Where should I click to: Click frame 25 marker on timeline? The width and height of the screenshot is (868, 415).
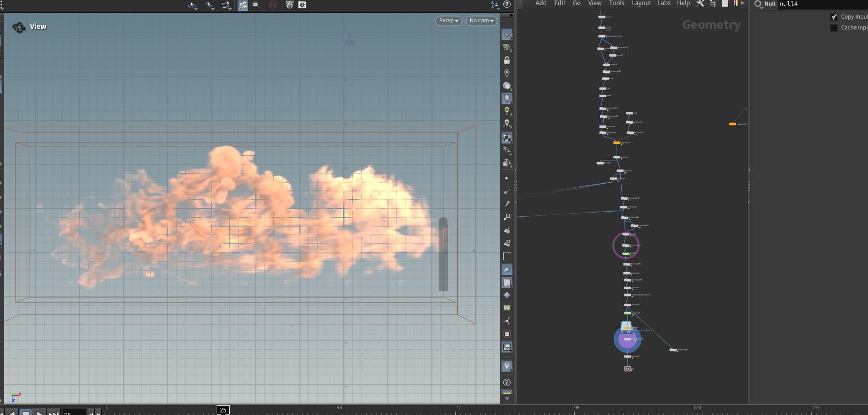(223, 410)
